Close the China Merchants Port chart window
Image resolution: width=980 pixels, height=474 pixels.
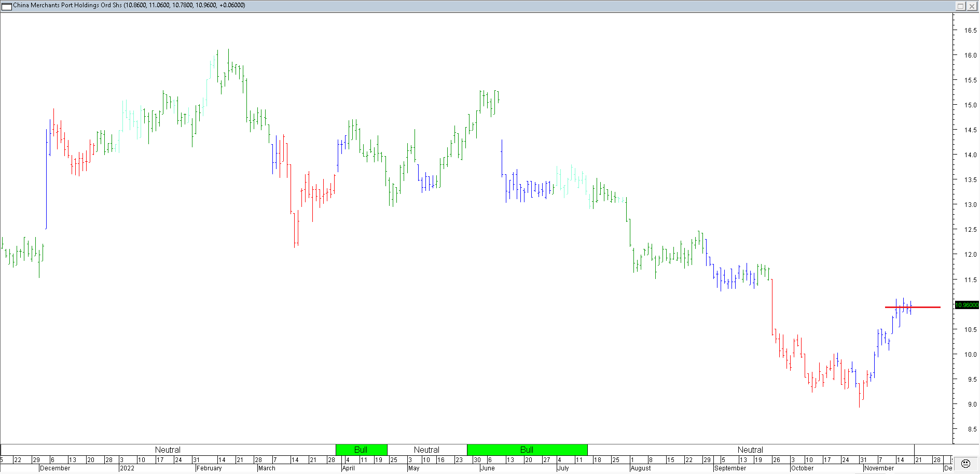[972, 6]
